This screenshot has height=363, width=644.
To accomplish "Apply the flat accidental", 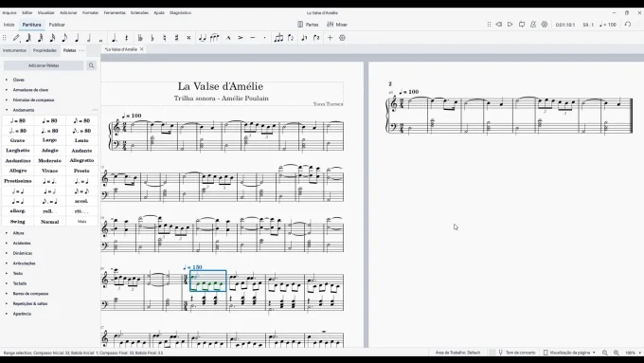I will pyautogui.click(x=152, y=38).
